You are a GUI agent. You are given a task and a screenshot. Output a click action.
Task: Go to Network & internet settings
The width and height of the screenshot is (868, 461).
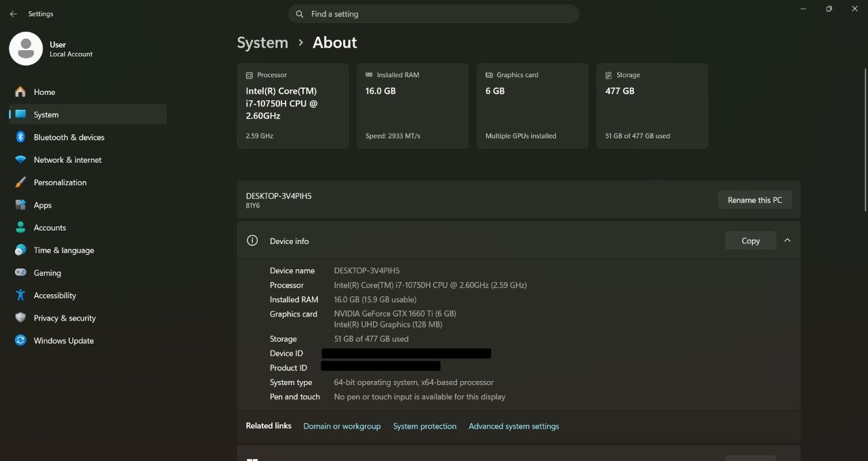(87, 160)
